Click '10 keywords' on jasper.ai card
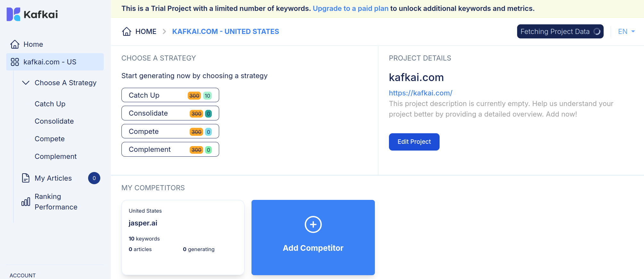Viewport: 644px width, 279px height. [144, 239]
